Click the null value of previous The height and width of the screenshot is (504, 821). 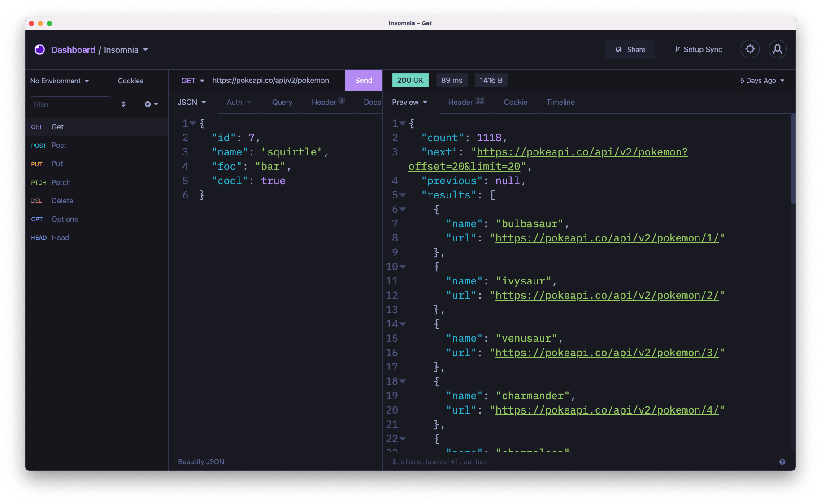pos(508,181)
